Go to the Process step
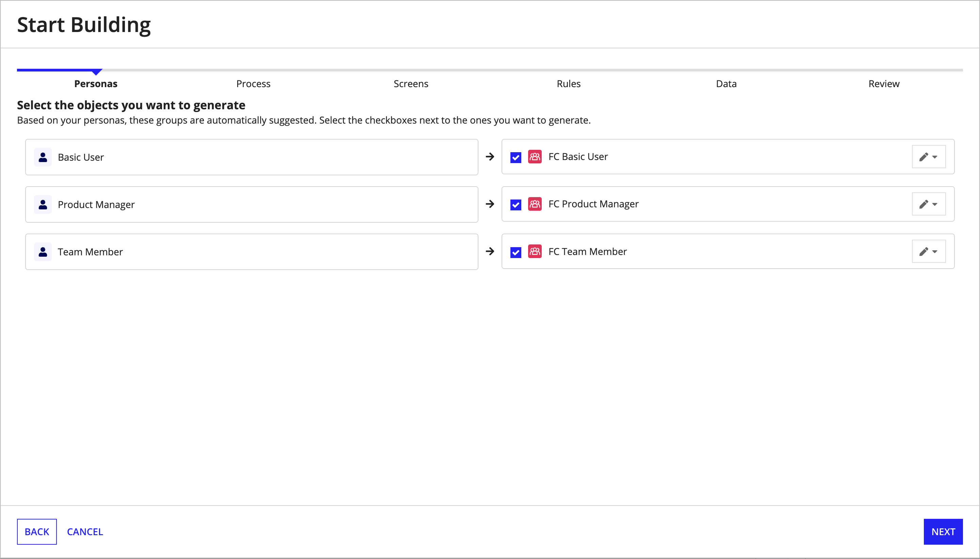 tap(253, 84)
